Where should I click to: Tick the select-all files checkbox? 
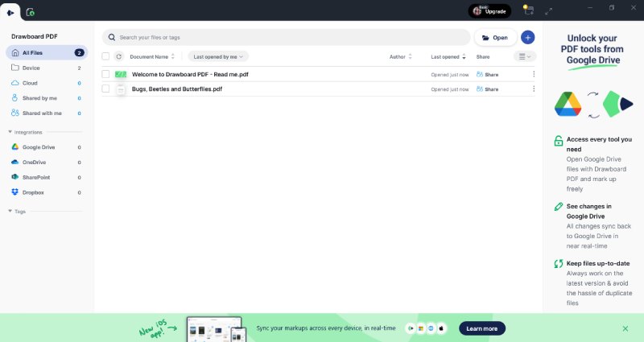point(105,56)
